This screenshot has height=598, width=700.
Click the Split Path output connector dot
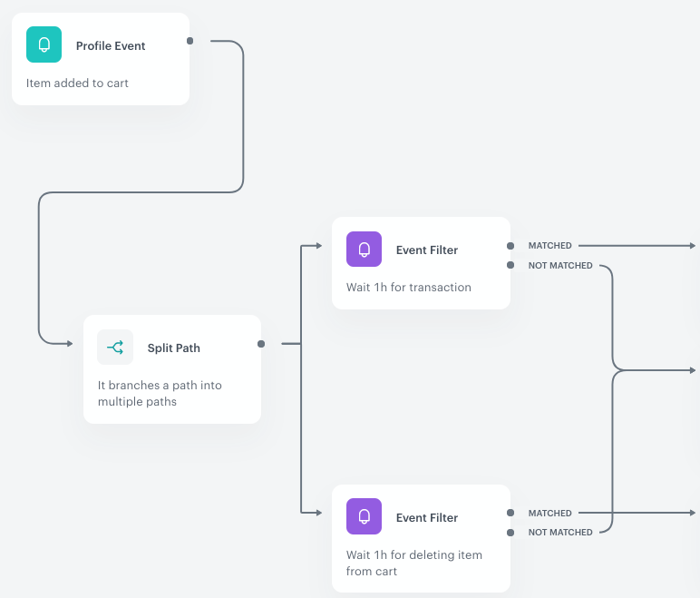click(261, 344)
